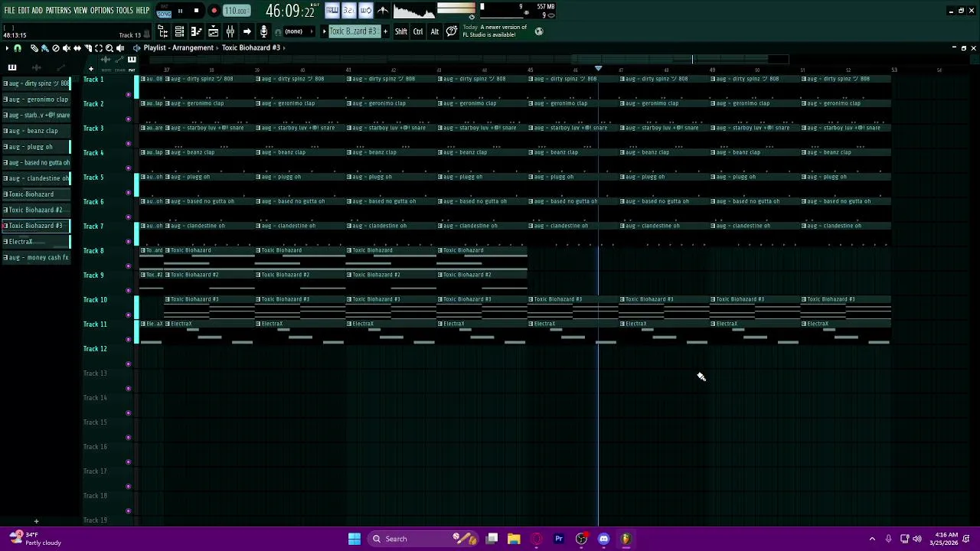Mute Track 1 with its indicator dot
The image size is (980, 551).
pos(128,95)
